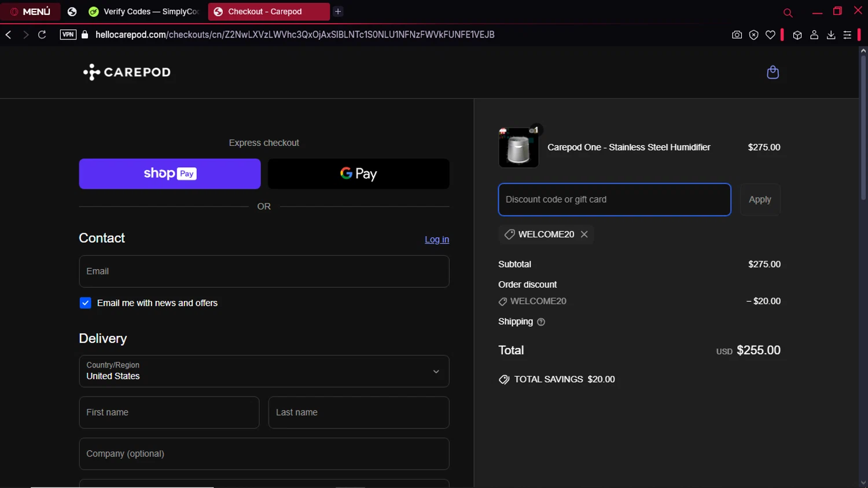Focus the Company (optional) field
This screenshot has height=488, width=868.
264,454
